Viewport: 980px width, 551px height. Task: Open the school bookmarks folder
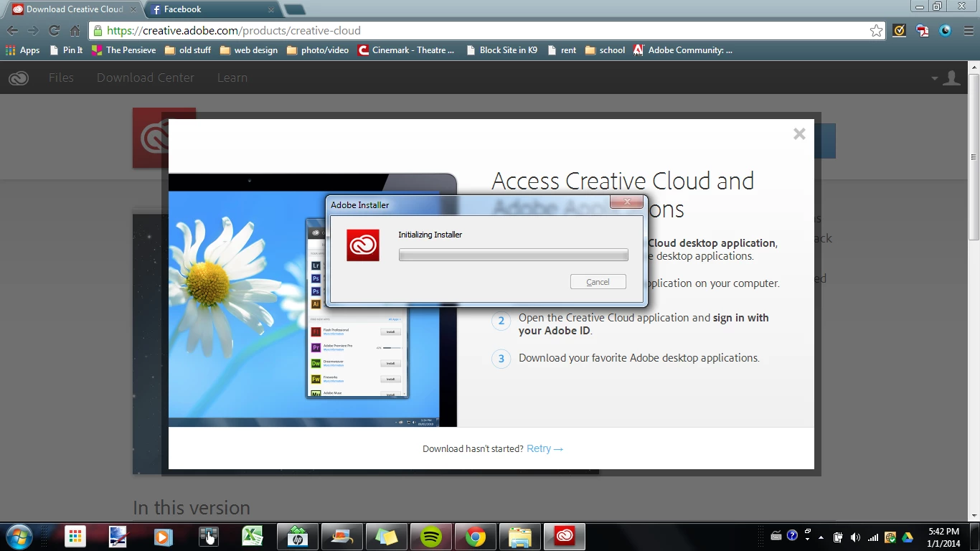(x=605, y=50)
